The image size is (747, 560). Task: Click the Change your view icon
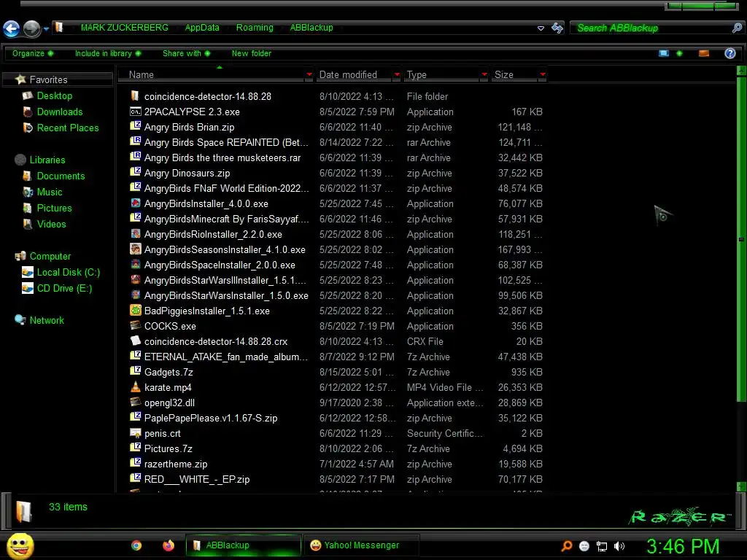[664, 53]
